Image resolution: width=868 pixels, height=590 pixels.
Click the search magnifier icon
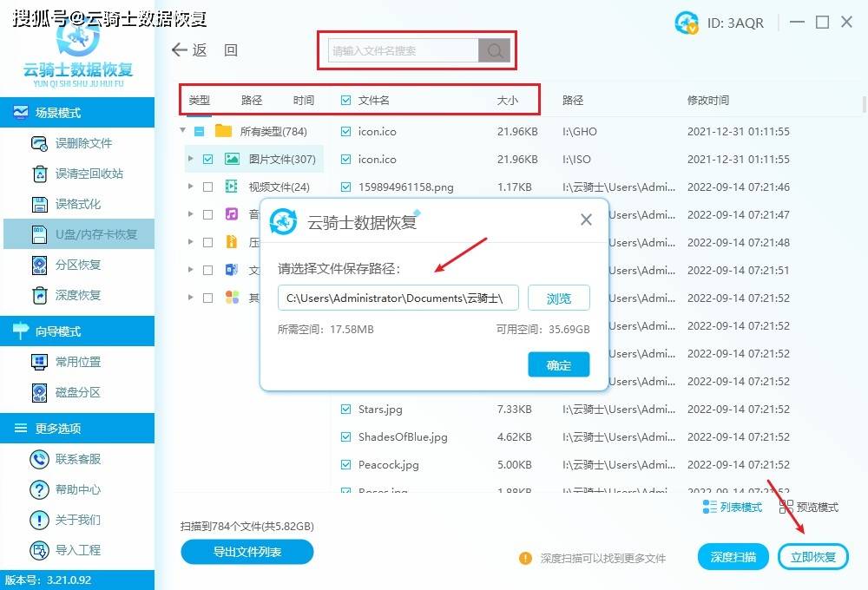tap(495, 51)
